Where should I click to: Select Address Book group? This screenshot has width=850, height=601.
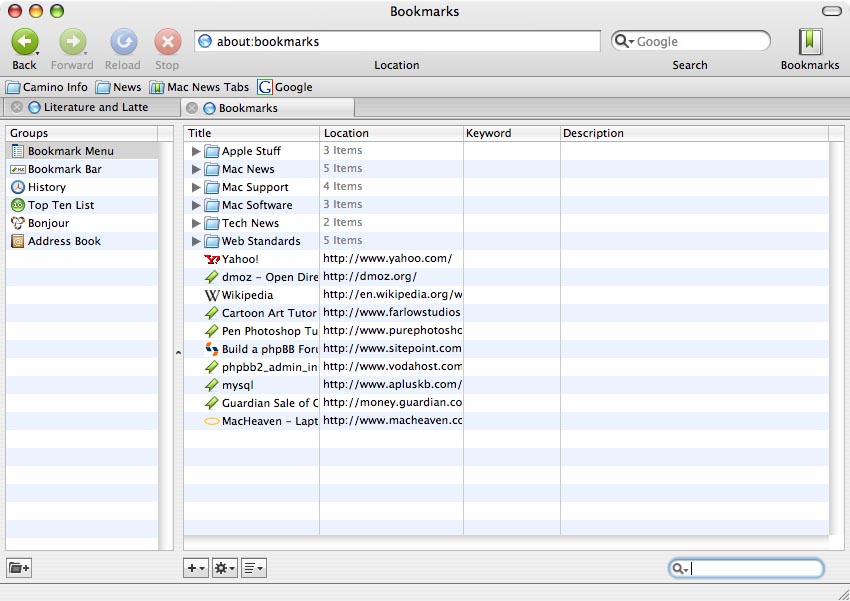tap(82, 241)
